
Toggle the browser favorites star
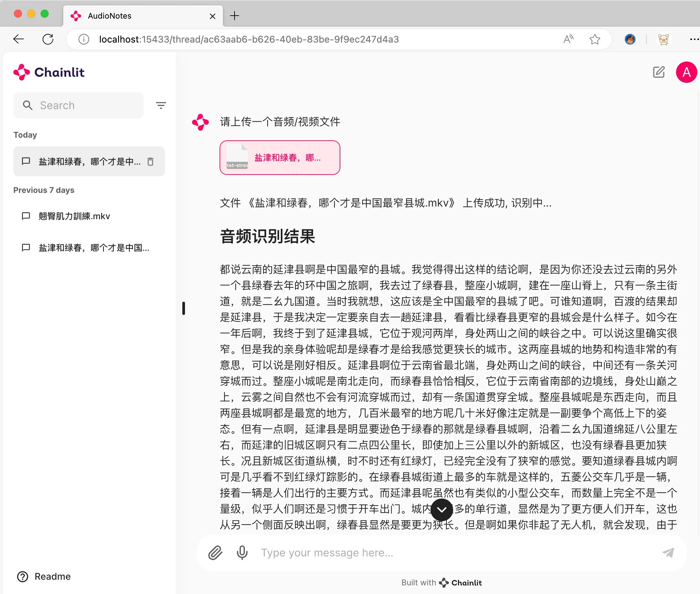(595, 39)
